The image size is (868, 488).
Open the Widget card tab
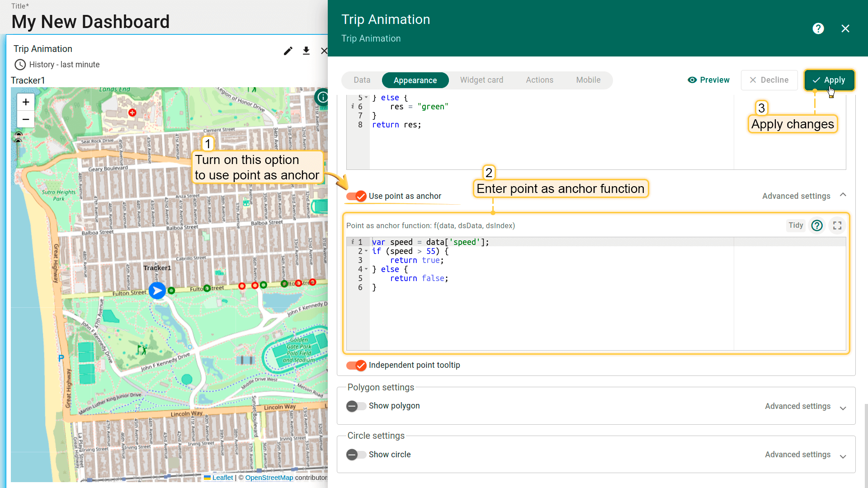point(481,80)
